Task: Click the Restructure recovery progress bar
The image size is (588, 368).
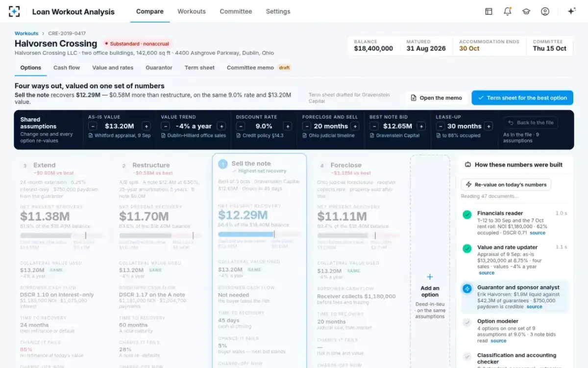Action: (160, 236)
